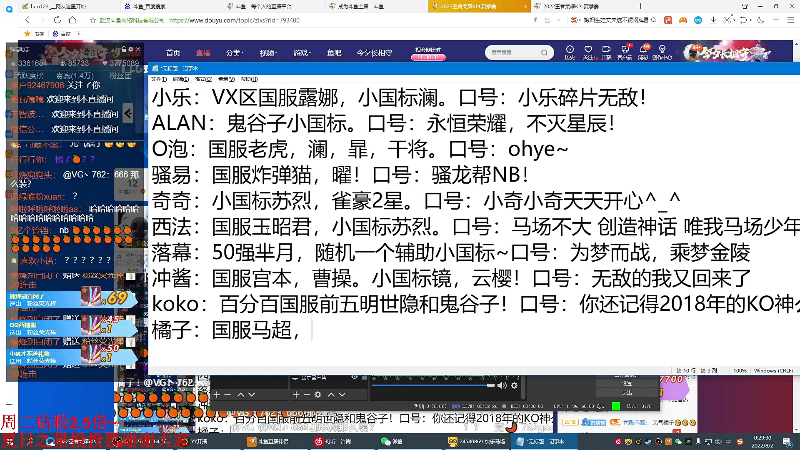The height and width of the screenshot is (450, 800).
Task: Toggle OBS source visibility eye icon
Action: point(355,378)
